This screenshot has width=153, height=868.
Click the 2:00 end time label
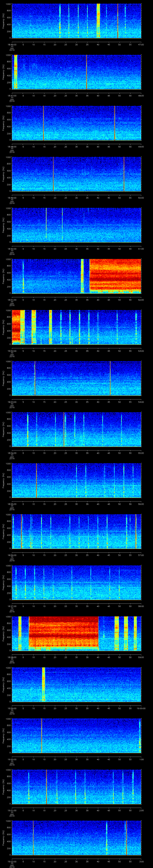click(x=141, y=810)
